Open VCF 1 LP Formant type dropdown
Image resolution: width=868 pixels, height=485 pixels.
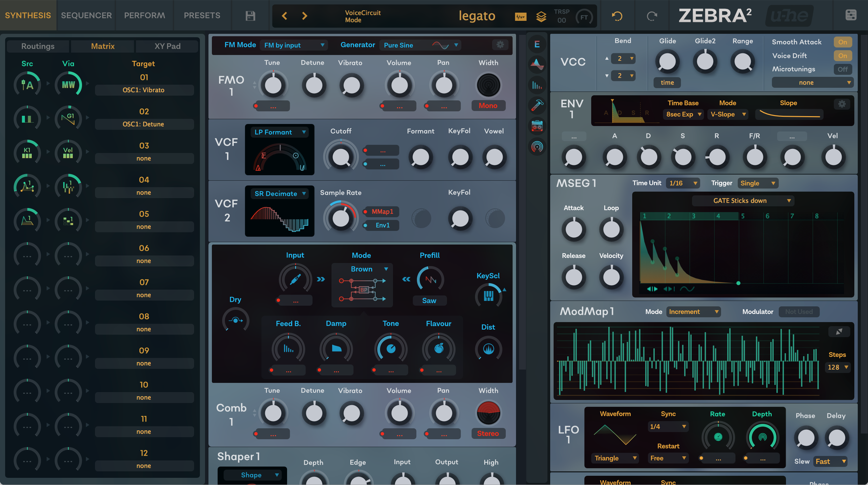click(x=279, y=132)
